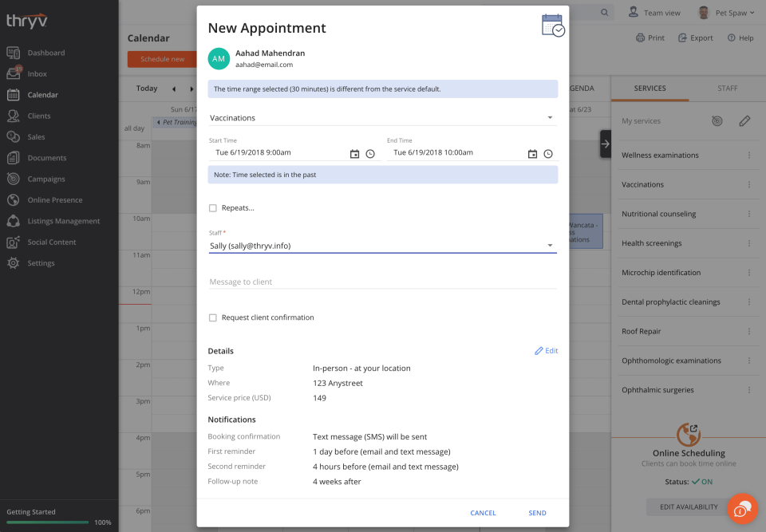Viewport: 766px width, 532px height.
Task: Cancel the new appointment
Action: (483, 513)
